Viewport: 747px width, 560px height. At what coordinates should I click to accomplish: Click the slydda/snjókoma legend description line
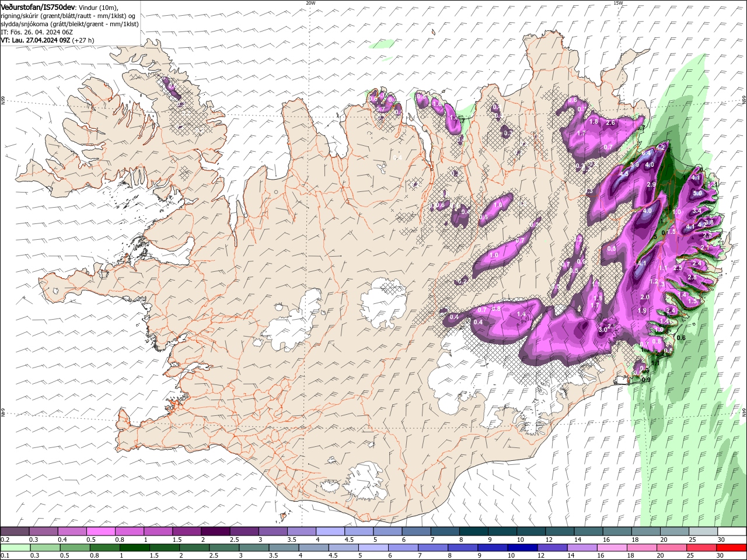69,24
